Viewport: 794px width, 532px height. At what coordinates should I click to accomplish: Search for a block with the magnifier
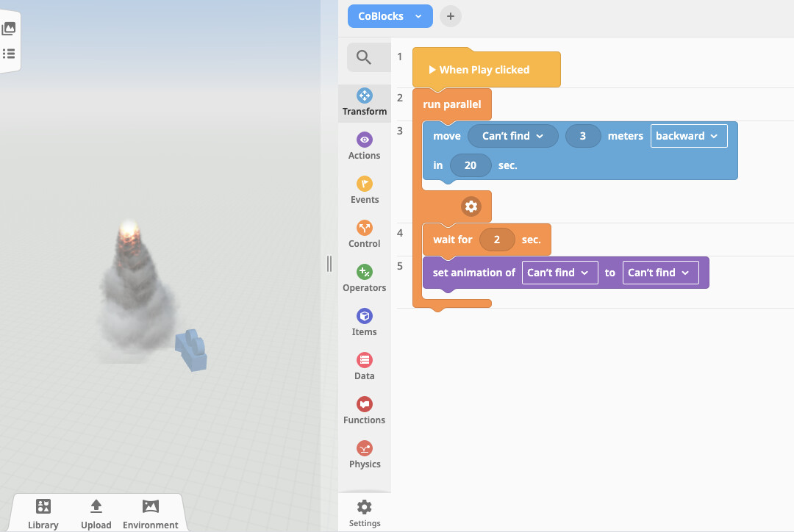coord(364,57)
